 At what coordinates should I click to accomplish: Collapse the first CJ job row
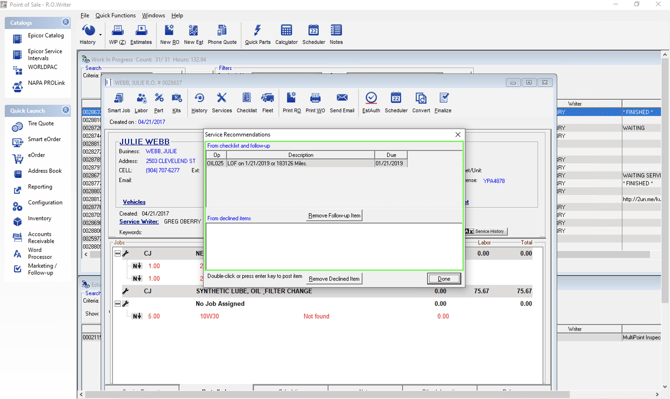click(118, 253)
